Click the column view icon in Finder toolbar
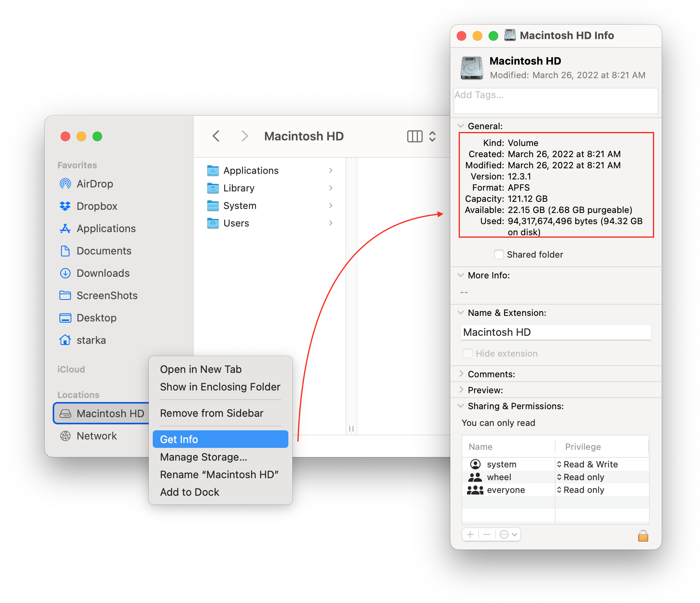This screenshot has width=700, height=603. (415, 136)
